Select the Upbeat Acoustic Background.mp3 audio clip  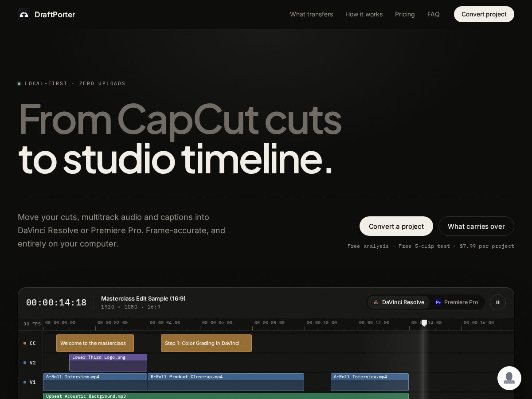pyautogui.click(x=226, y=396)
